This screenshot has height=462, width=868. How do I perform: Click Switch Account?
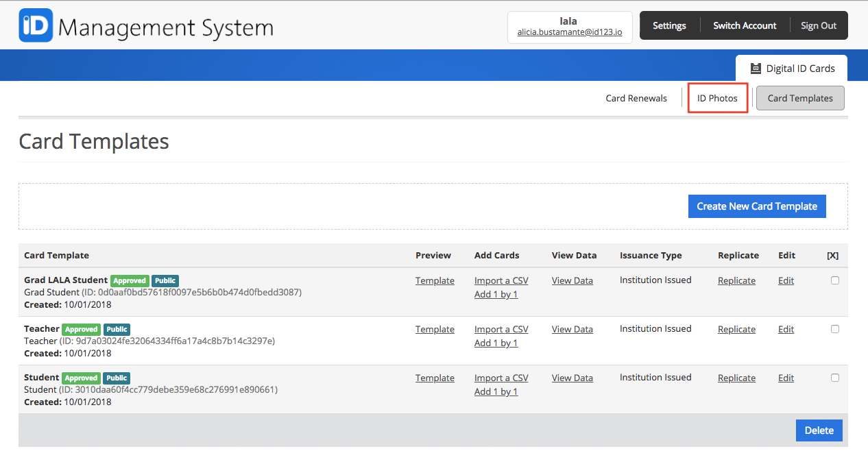745,25
